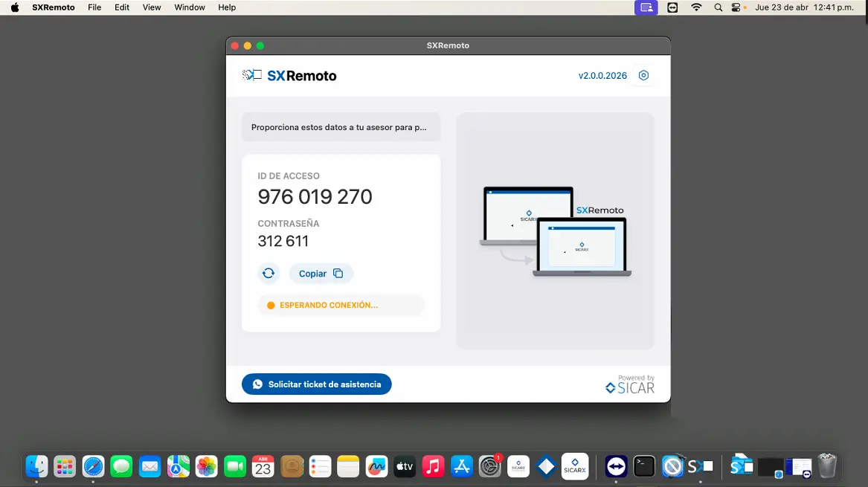The image size is (868, 487).
Task: Click the 'Proporciona estos datos' info banner
Action: click(x=341, y=126)
